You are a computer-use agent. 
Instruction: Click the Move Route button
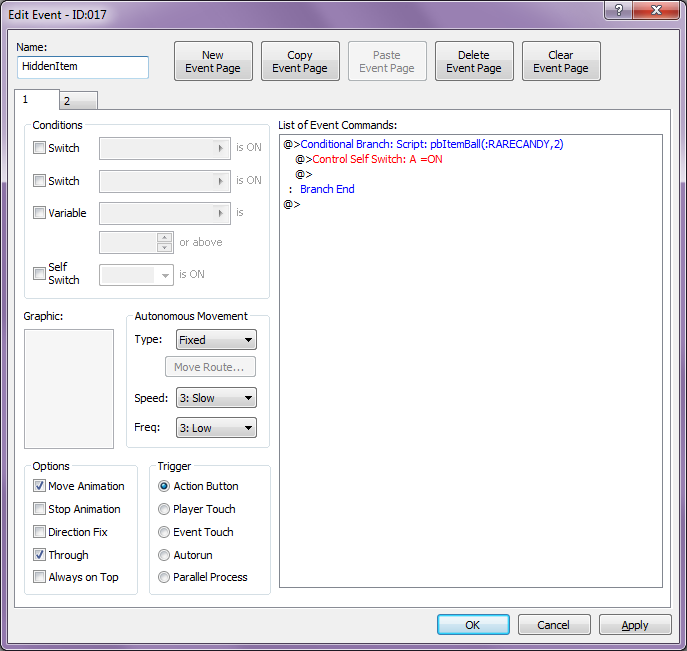210,367
